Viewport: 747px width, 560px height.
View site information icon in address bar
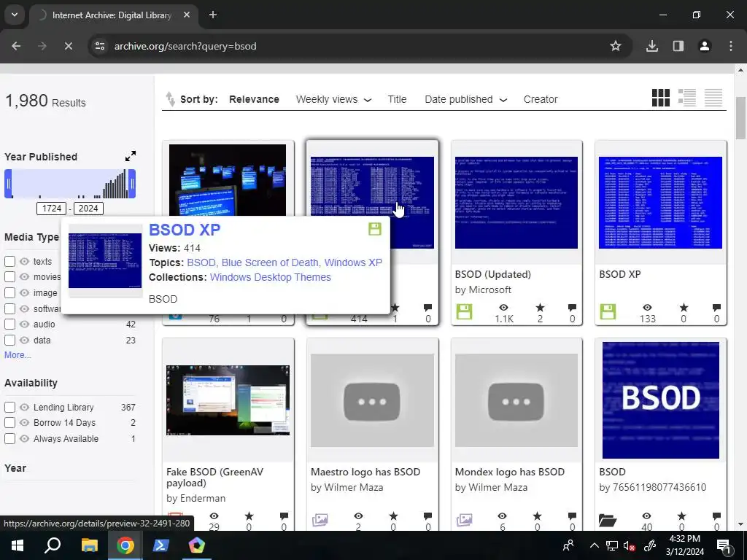coord(100,46)
